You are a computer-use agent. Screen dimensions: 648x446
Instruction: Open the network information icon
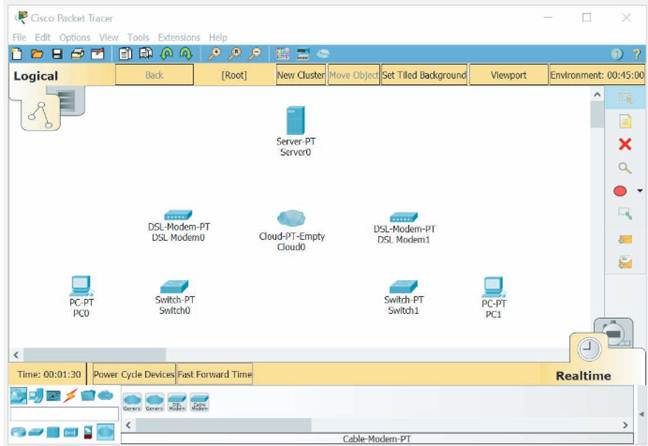(617, 54)
